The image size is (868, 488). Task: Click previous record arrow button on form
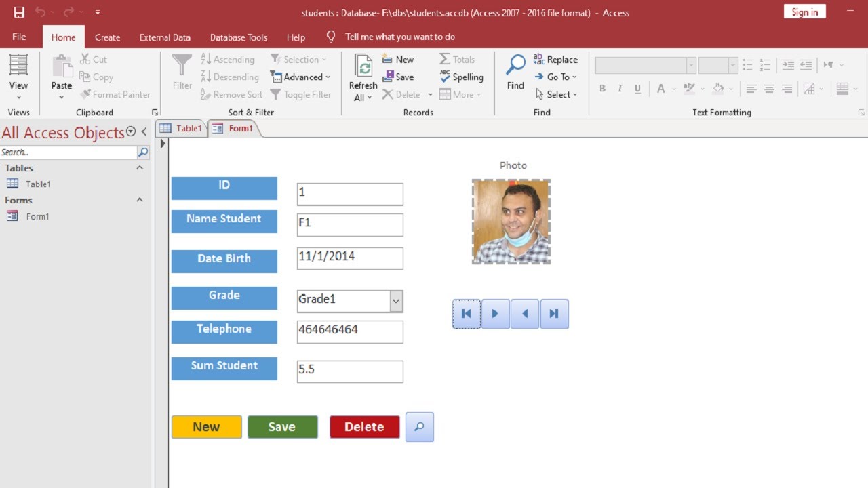tap(525, 314)
